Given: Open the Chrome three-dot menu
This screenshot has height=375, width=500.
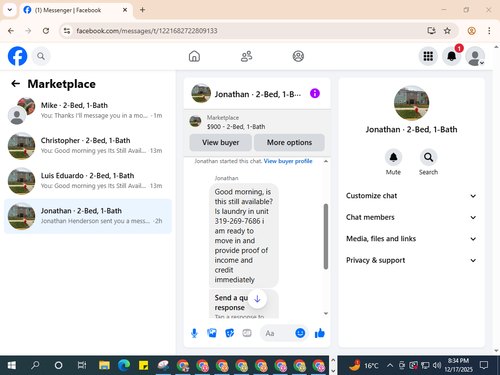Looking at the screenshot, I should [x=489, y=31].
